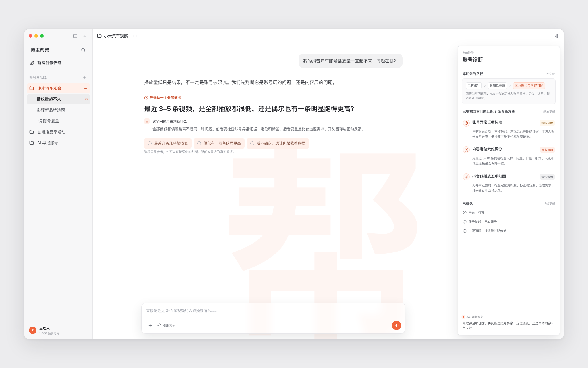Add new item to 账号与品牌

pos(84,78)
